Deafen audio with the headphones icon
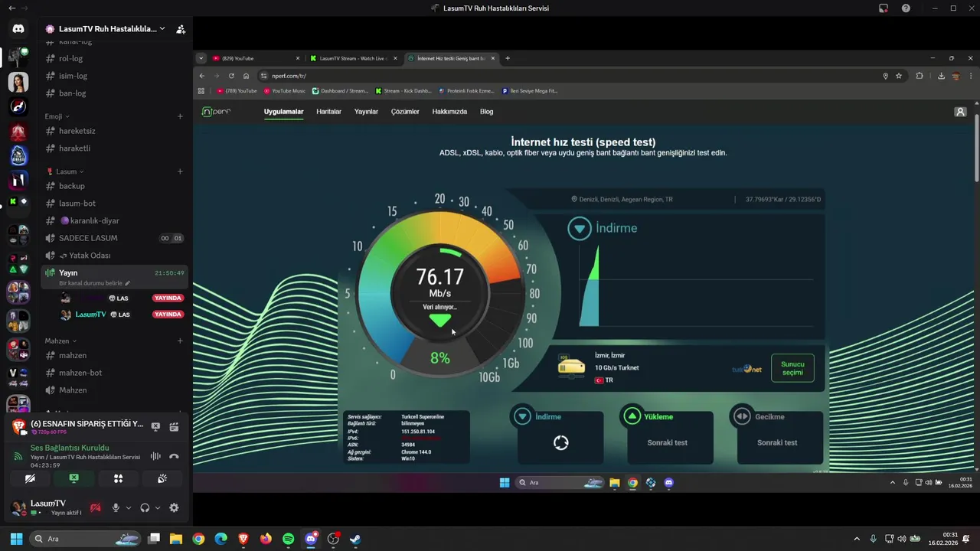 (145, 507)
